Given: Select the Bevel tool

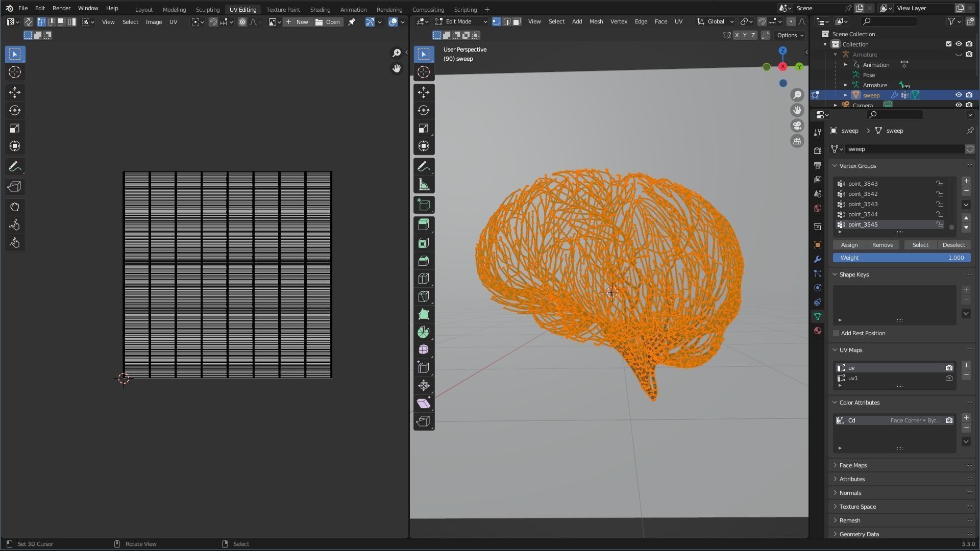Looking at the screenshot, I should pyautogui.click(x=424, y=261).
